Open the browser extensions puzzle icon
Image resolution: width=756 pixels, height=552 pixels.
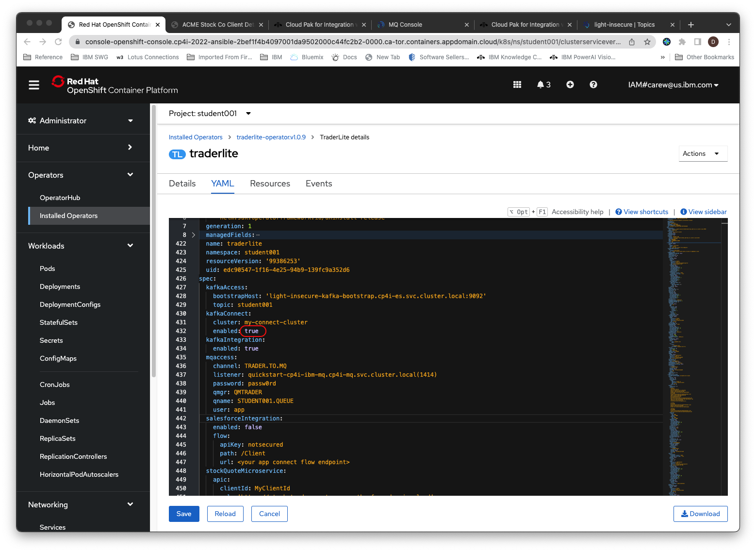[x=682, y=42]
